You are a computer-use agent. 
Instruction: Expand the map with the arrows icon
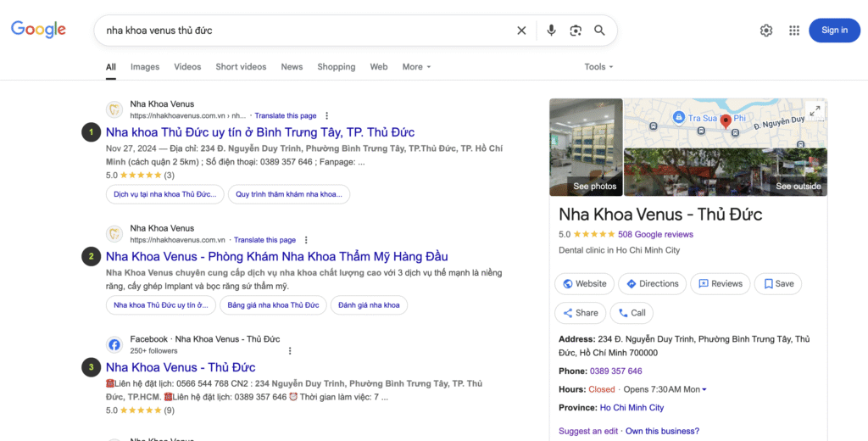tap(815, 111)
